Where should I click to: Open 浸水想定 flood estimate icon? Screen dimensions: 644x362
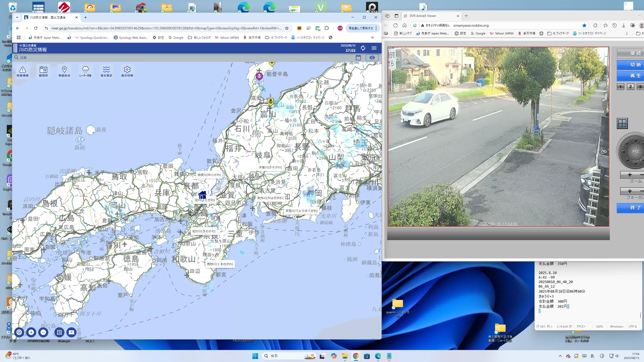point(106,71)
